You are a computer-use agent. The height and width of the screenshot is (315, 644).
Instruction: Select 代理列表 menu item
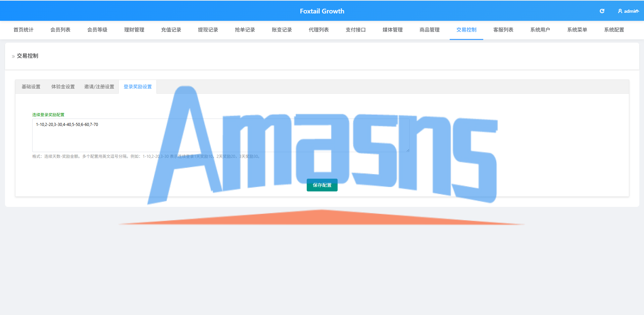click(319, 30)
